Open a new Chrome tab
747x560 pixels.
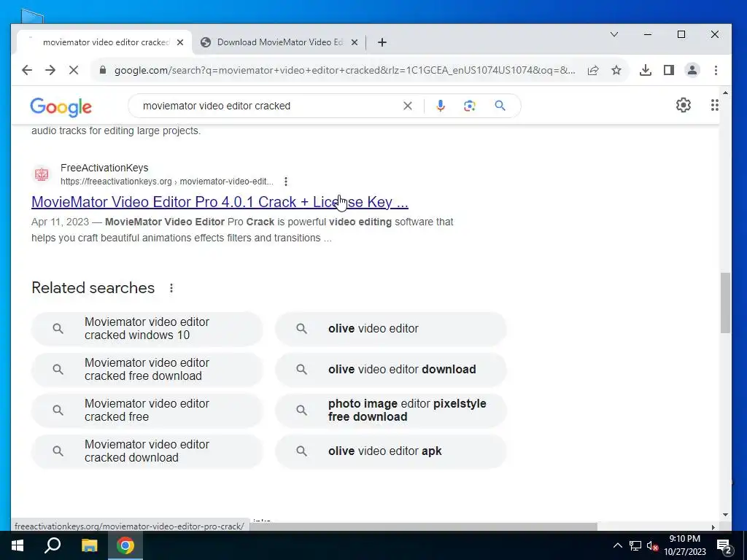click(382, 42)
